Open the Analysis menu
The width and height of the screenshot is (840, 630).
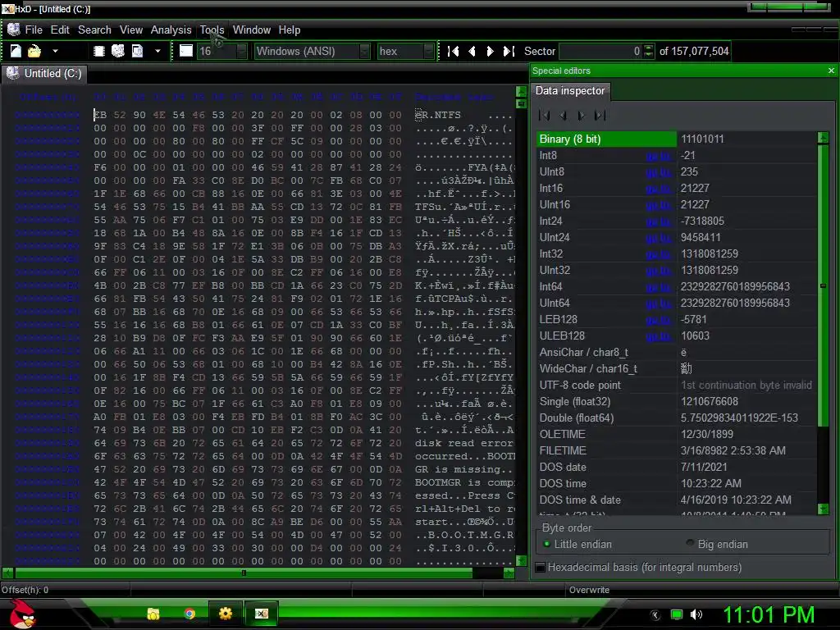click(171, 30)
